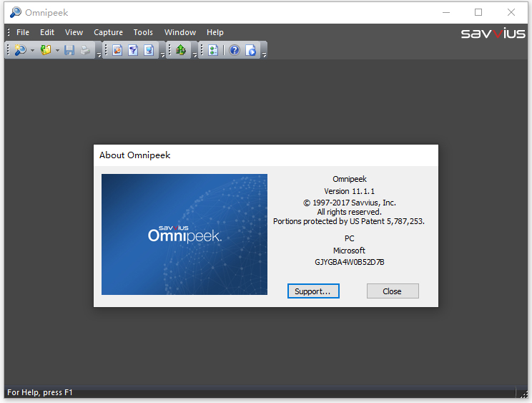This screenshot has width=532, height=403.
Task: Open the Filters funnel icon
Action: click(133, 50)
